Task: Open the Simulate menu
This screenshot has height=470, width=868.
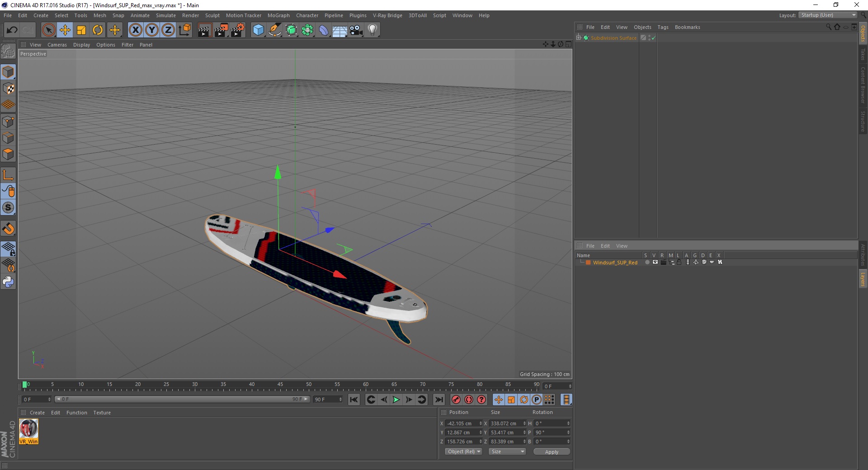Action: pyautogui.click(x=166, y=15)
